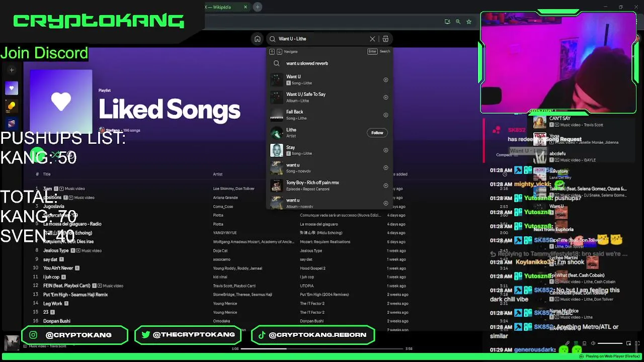Image resolution: width=644 pixels, height=362 pixels.
Task: Open the yellow playlist in the sidebar
Action: (12, 106)
